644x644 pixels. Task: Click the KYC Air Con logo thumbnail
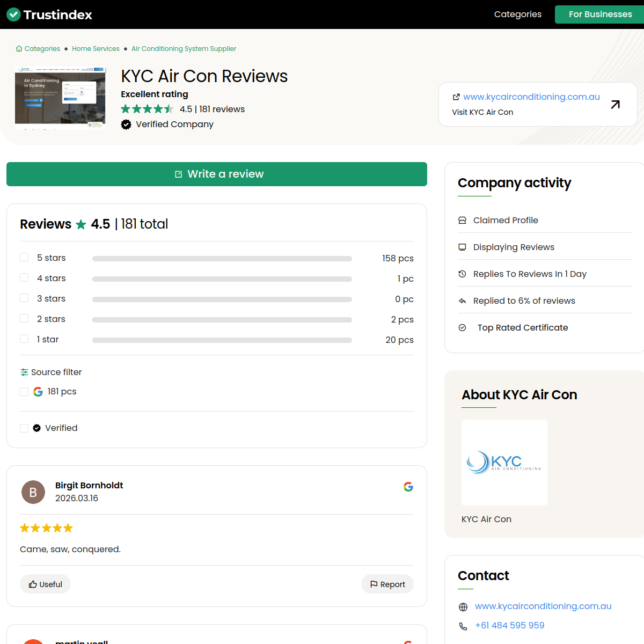coord(504,462)
